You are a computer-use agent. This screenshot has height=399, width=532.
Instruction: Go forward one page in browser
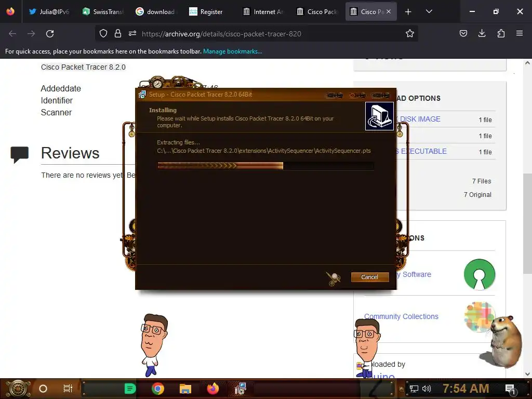click(x=31, y=34)
